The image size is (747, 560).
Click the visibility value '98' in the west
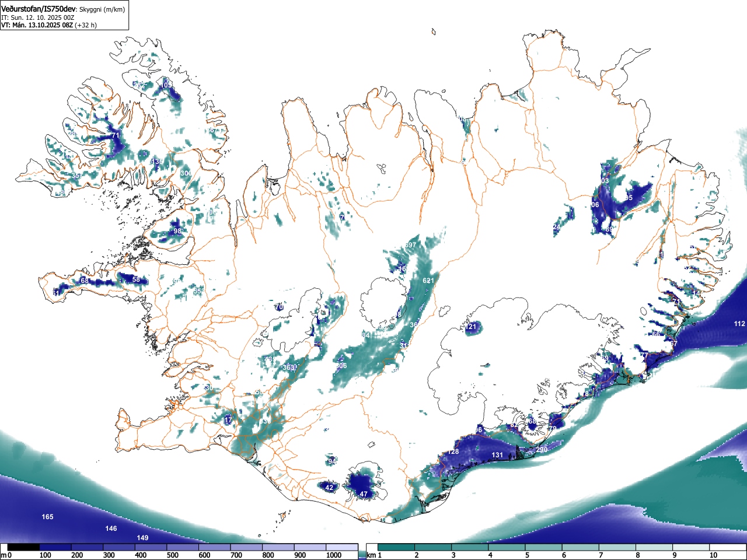pyautogui.click(x=177, y=231)
